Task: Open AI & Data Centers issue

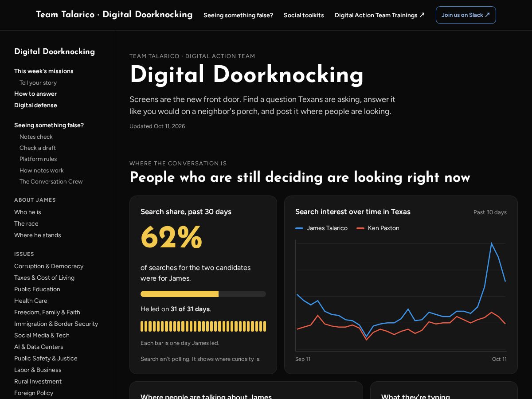Action: pos(39,347)
